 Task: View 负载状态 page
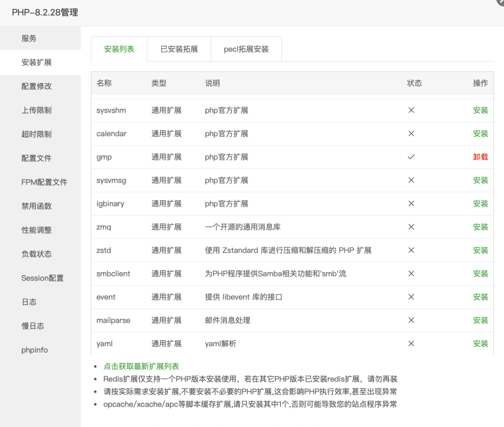point(36,254)
